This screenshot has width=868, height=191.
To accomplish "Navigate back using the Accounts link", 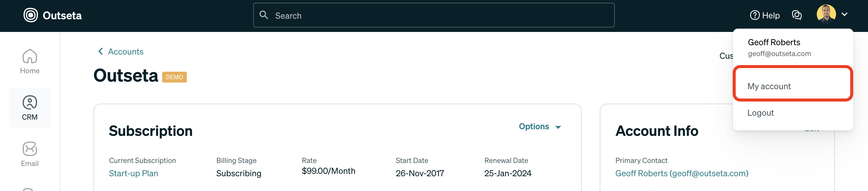I will tap(125, 51).
